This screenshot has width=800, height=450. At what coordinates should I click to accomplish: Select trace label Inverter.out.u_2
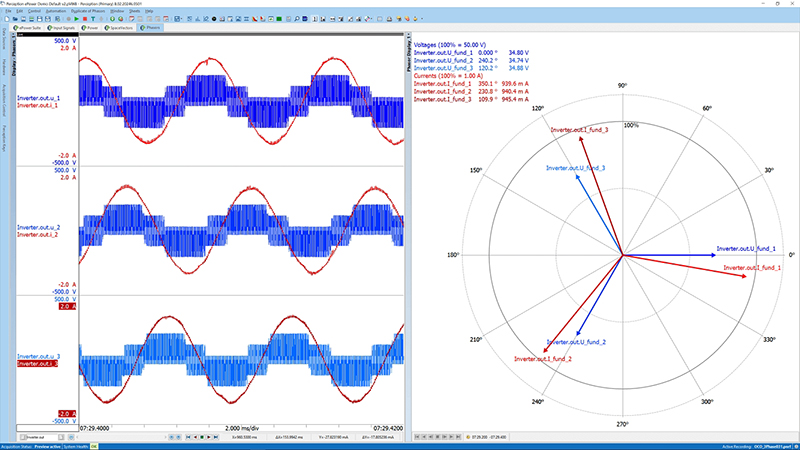point(38,228)
